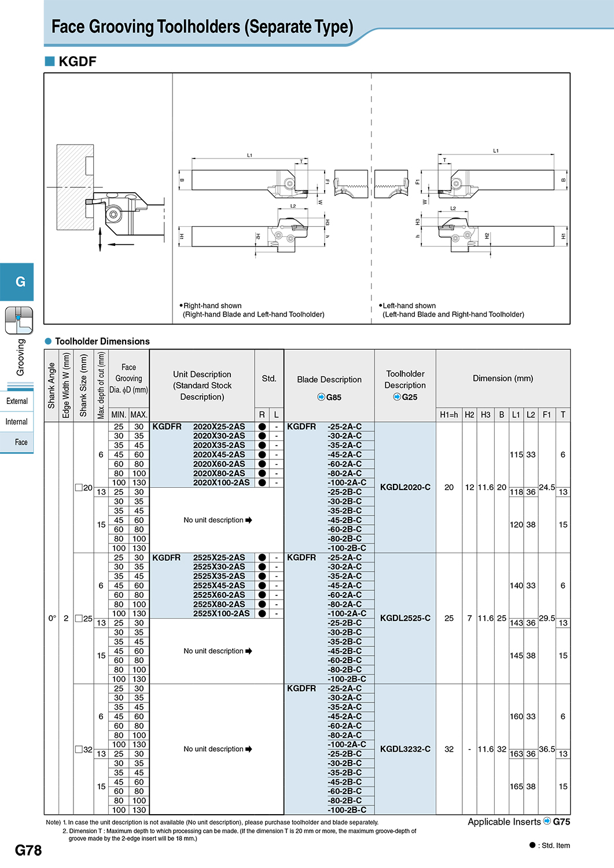Image resolution: width=614 pixels, height=868 pixels.
Task: Click the std. item dot for 2020X25-2AS
Action: point(262,427)
